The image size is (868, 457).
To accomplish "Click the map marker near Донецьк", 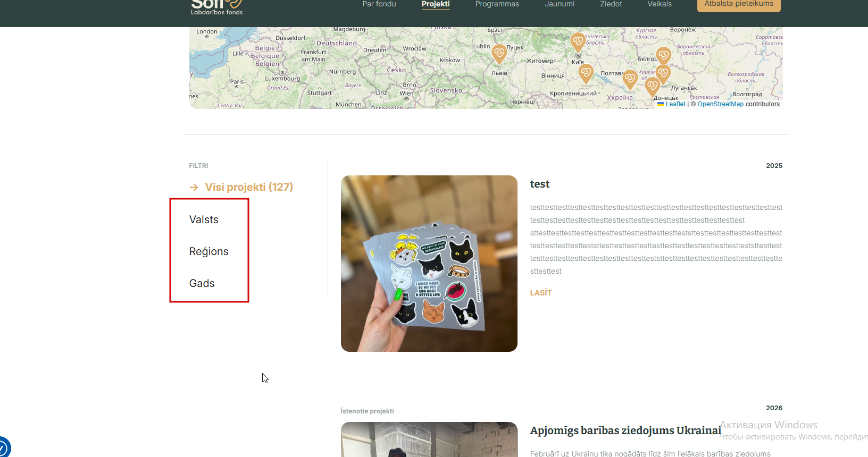I will [x=652, y=87].
